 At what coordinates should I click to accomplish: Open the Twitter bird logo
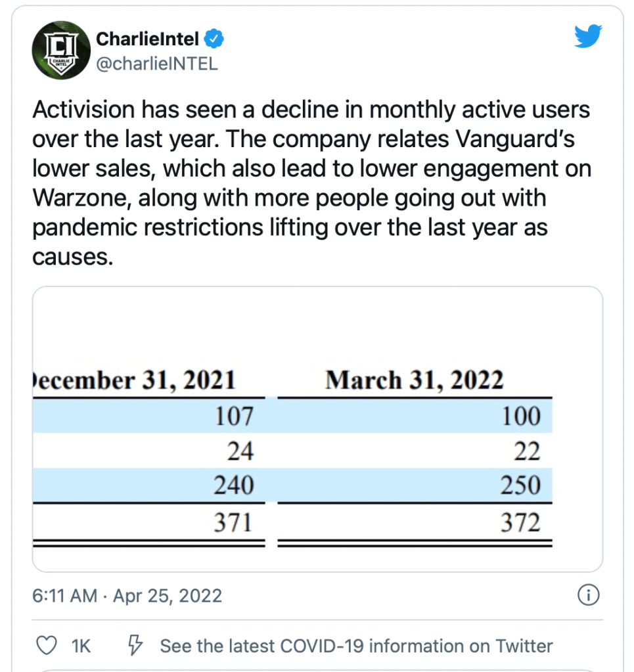587,36
